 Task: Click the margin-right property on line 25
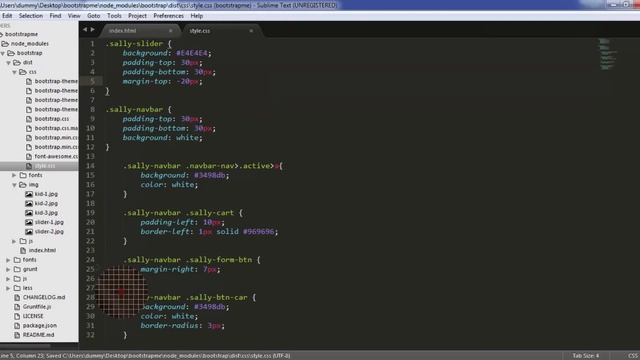167,269
